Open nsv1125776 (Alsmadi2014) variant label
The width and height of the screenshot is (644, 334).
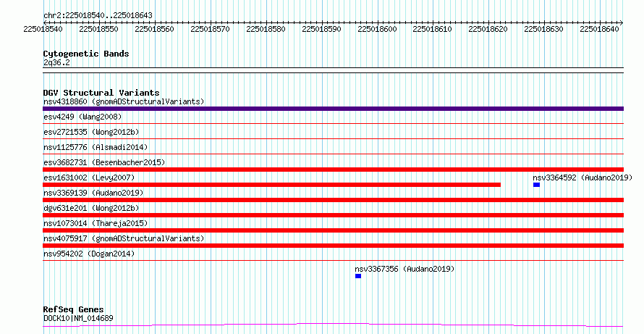click(96, 147)
